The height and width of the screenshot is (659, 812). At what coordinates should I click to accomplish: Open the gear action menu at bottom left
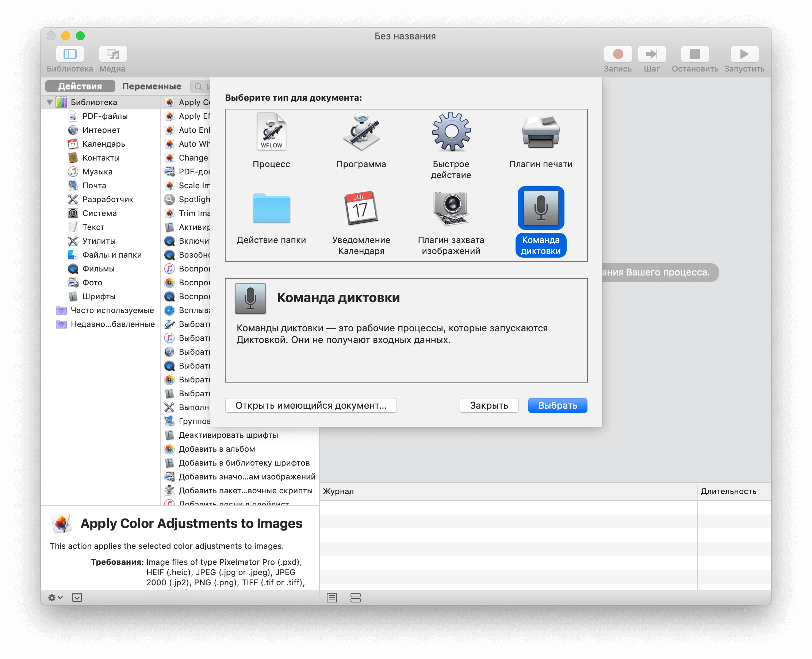(x=55, y=597)
